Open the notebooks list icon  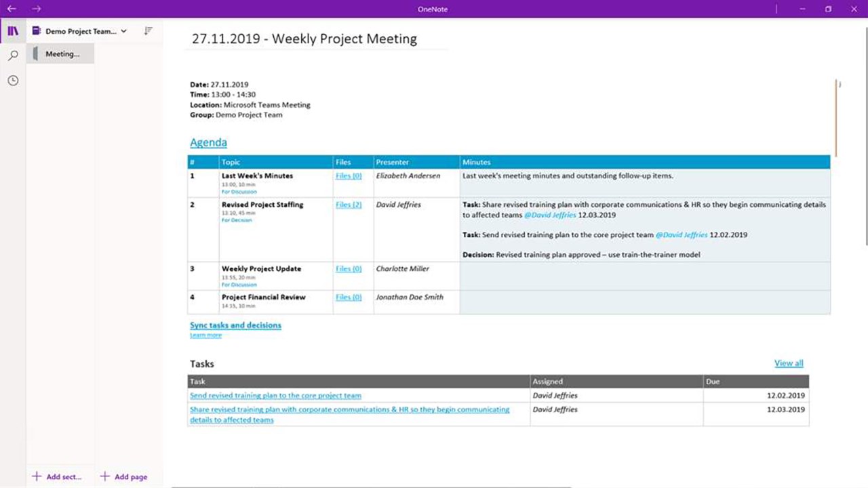tap(13, 31)
